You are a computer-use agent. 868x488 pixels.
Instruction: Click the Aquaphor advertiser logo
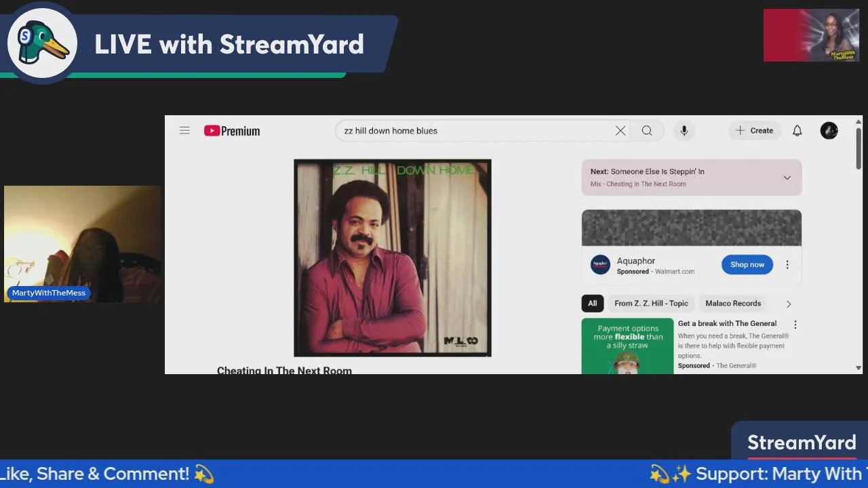pos(600,264)
